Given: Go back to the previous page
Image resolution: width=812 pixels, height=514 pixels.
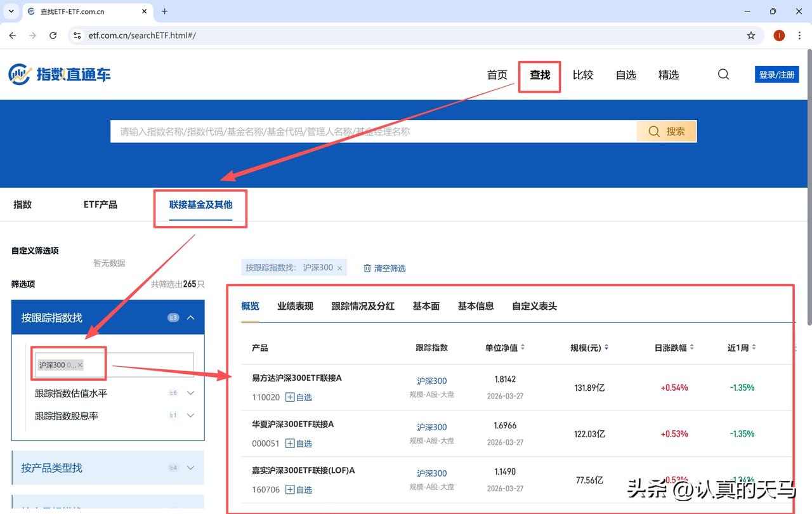Looking at the screenshot, I should tap(13, 36).
